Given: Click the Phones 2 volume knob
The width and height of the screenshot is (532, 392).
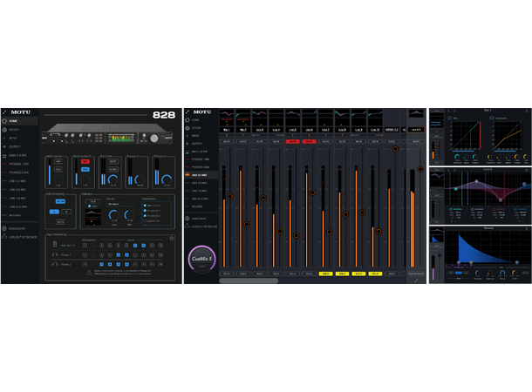Looking at the screenshot, I should tap(167, 179).
